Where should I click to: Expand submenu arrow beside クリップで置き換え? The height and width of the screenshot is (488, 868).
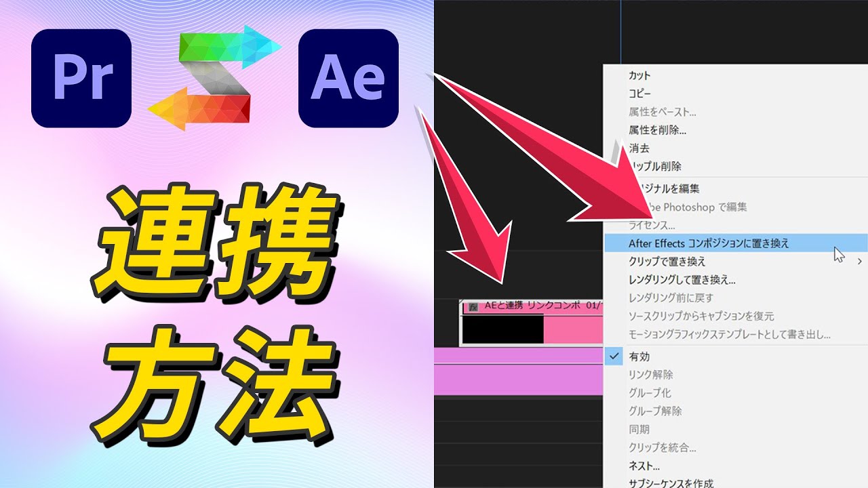click(860, 261)
